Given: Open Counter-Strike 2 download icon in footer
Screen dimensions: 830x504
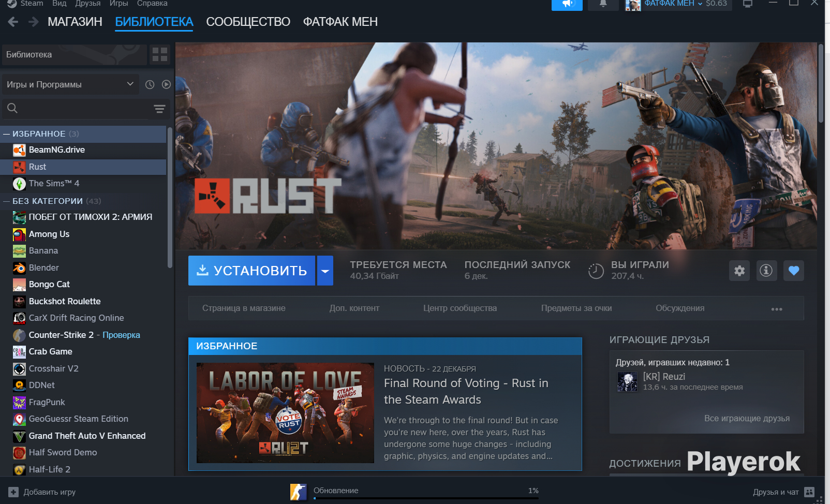Looking at the screenshot, I should pos(299,492).
